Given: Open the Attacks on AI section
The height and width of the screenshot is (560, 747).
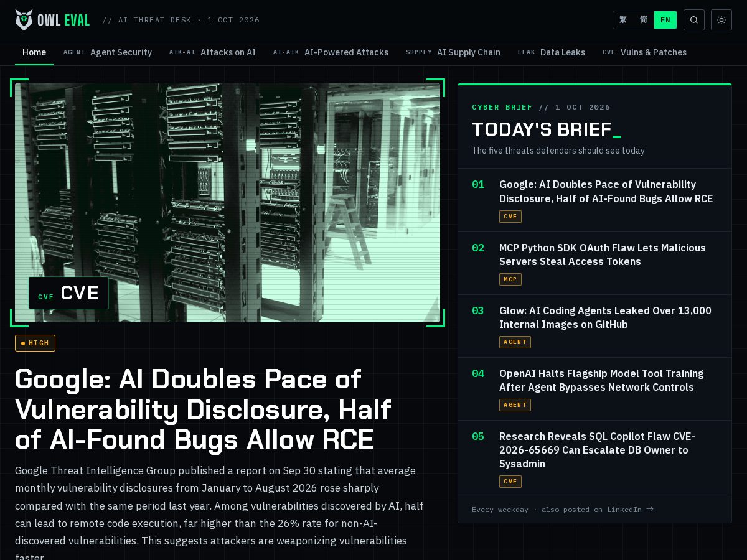Looking at the screenshot, I should coord(212,52).
